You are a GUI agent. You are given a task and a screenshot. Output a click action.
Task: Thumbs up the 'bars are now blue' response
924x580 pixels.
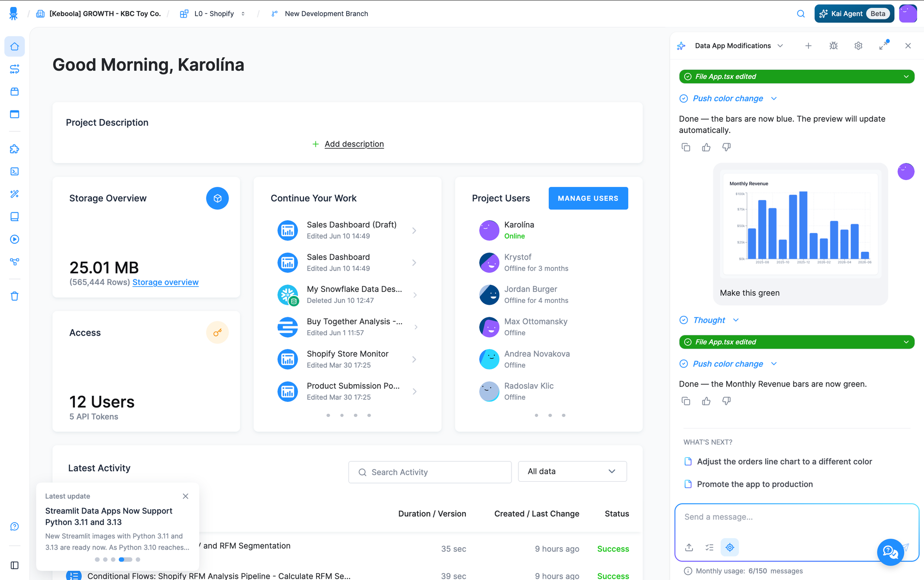point(706,147)
